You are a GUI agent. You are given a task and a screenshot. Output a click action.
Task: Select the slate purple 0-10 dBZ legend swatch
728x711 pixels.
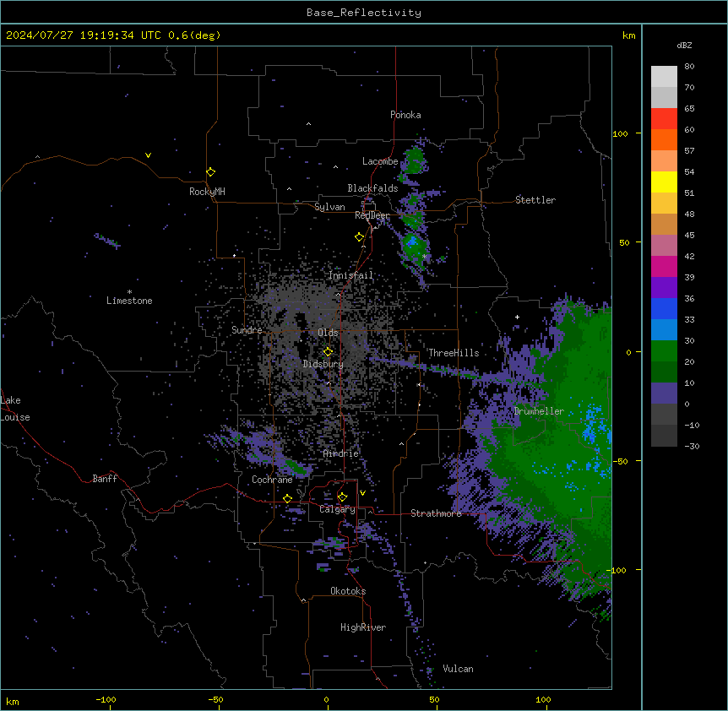[x=664, y=393]
